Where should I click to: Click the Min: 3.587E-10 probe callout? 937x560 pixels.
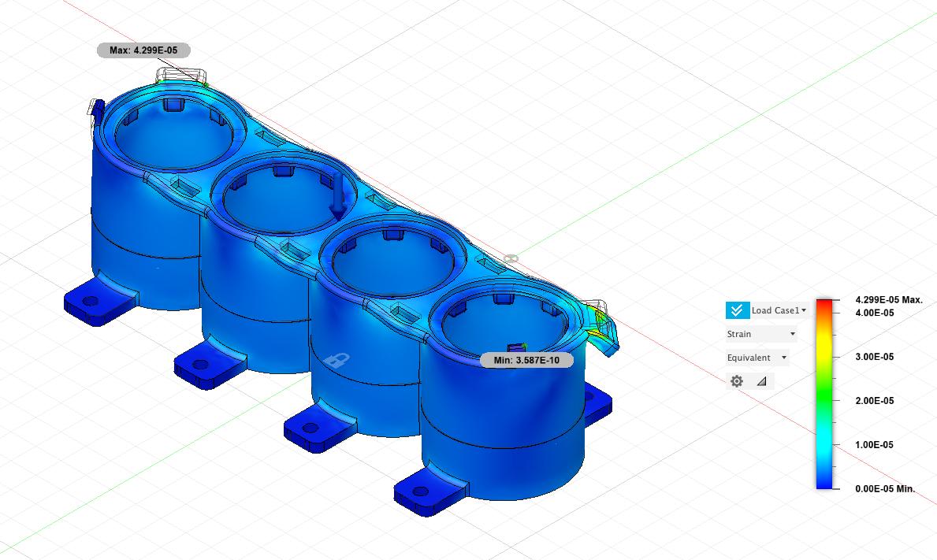pyautogui.click(x=526, y=360)
